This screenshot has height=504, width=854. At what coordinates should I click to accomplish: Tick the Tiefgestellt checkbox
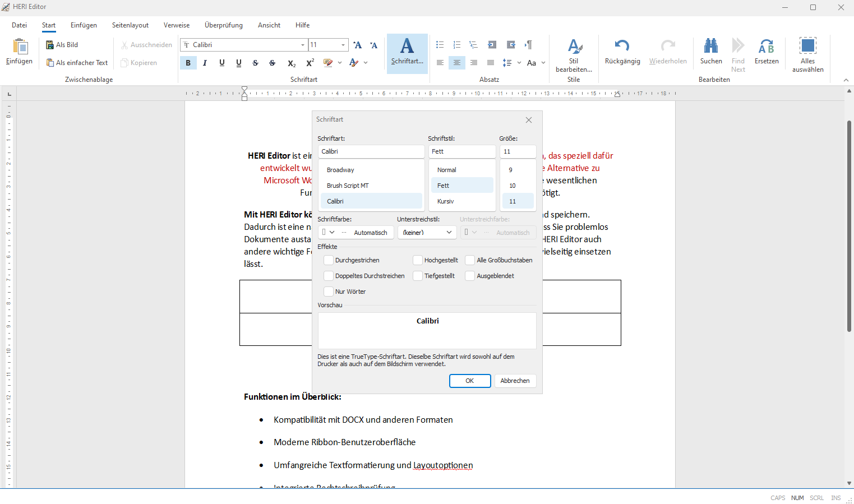(418, 276)
